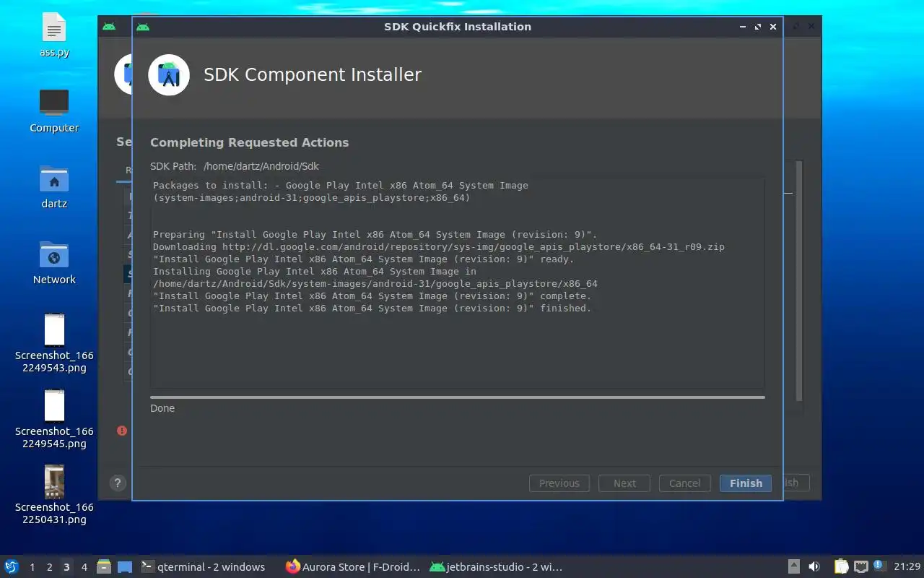Minimize the SDK Quickfix Installation window
Viewport: 924px width, 578px height.
pyautogui.click(x=743, y=27)
